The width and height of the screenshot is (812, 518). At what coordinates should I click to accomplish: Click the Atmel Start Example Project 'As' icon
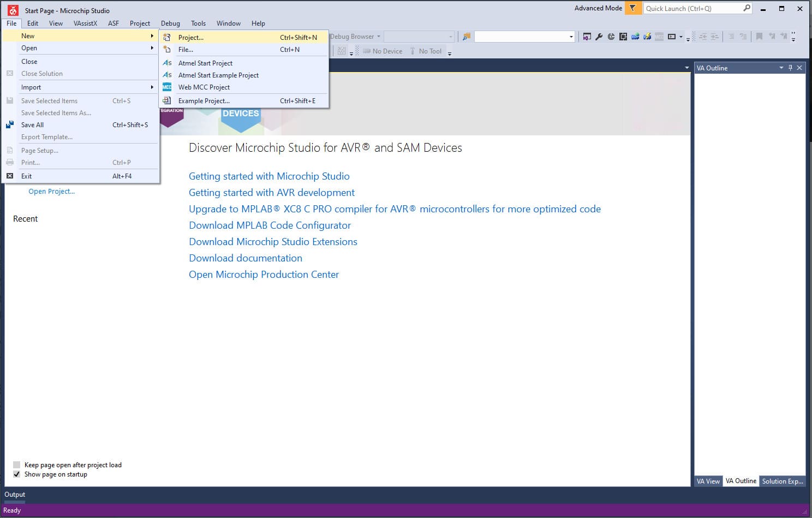pos(167,75)
